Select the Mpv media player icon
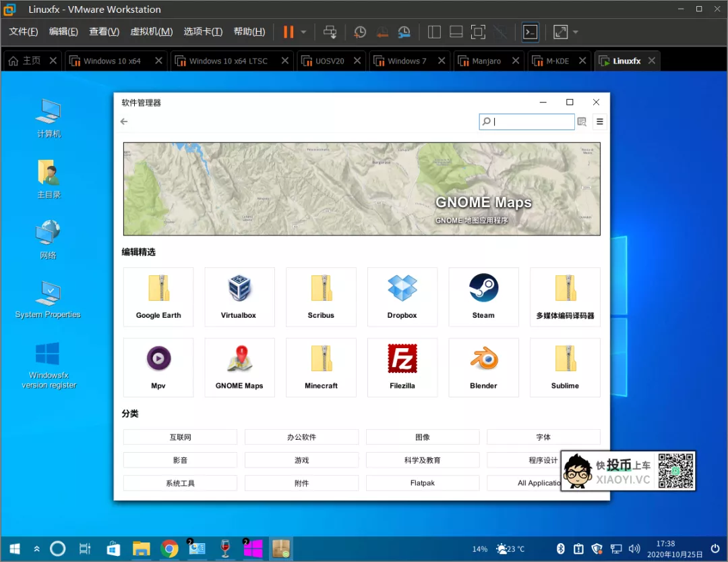This screenshot has height=562, width=728. coord(158,358)
